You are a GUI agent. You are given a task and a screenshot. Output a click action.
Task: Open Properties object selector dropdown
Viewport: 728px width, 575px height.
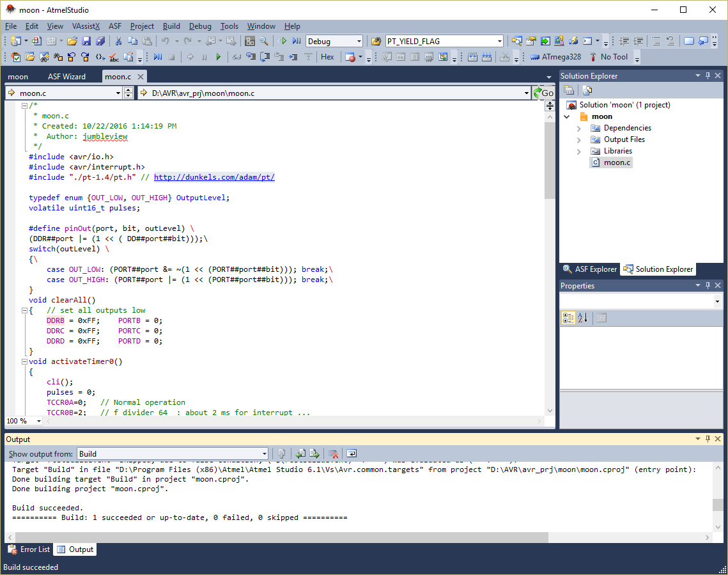click(717, 301)
